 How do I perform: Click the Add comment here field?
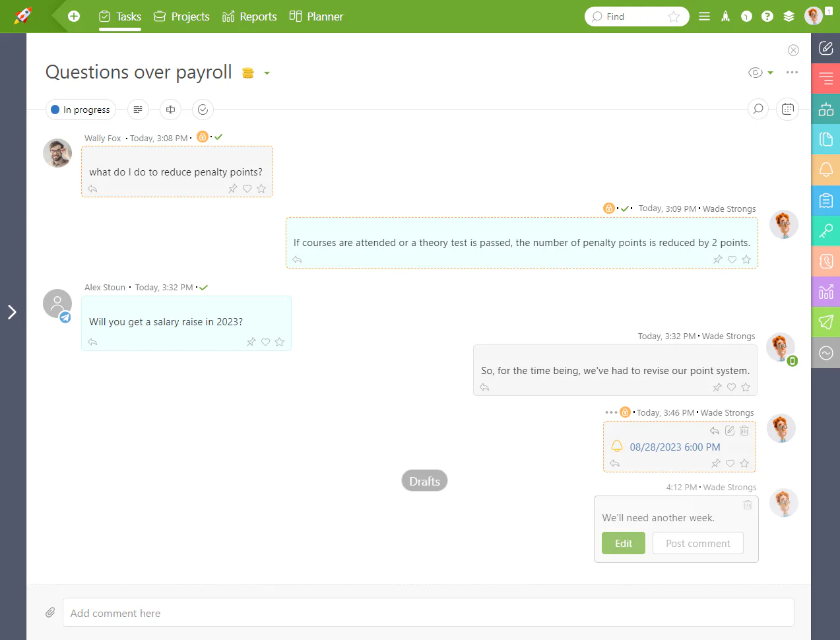click(x=428, y=612)
